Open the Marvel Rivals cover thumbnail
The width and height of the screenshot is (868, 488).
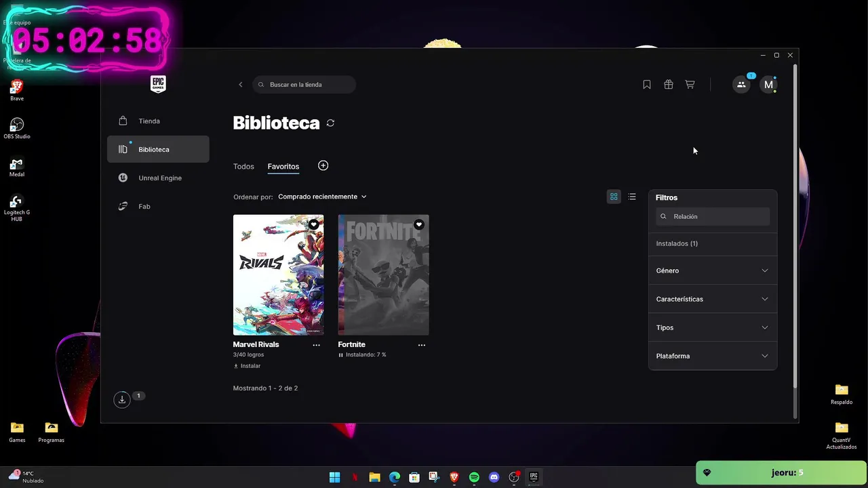click(x=278, y=274)
